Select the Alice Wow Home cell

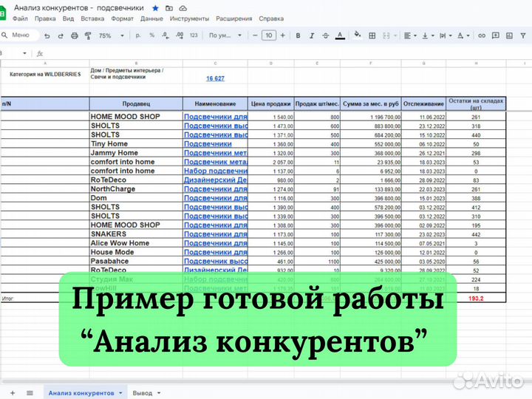pyautogui.click(x=136, y=243)
